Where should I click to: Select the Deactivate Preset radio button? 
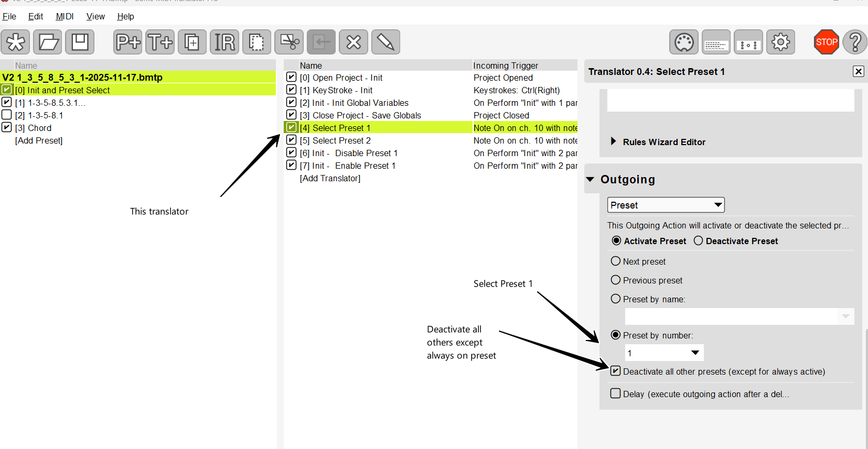pos(698,240)
